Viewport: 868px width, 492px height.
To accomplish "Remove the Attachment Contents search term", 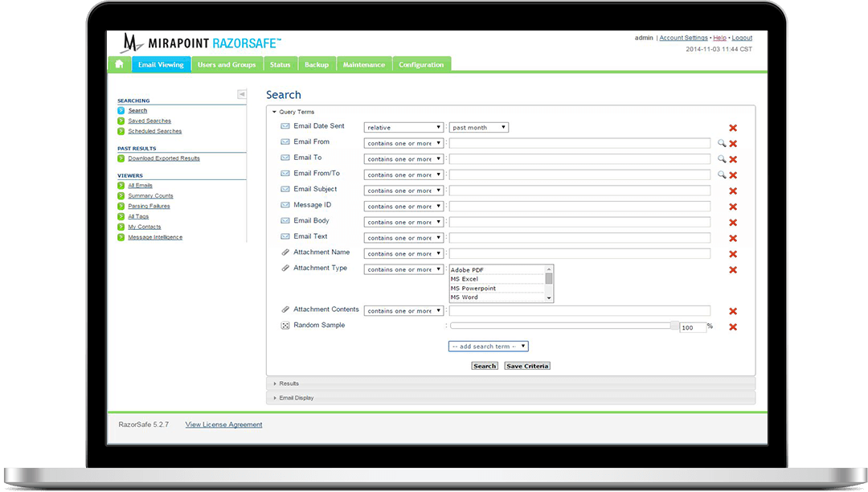I will (733, 311).
